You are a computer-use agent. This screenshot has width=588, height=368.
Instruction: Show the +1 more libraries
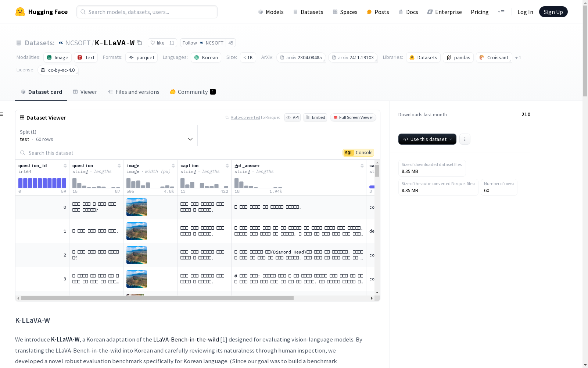pos(518,57)
